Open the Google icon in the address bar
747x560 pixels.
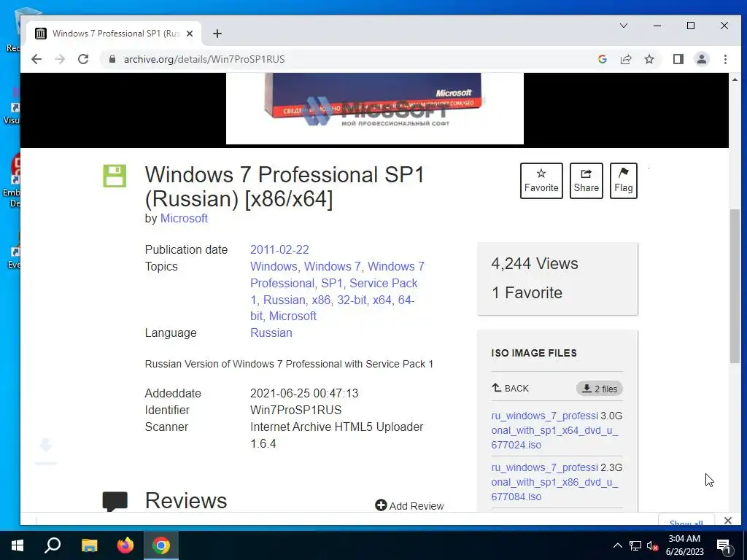pos(602,59)
